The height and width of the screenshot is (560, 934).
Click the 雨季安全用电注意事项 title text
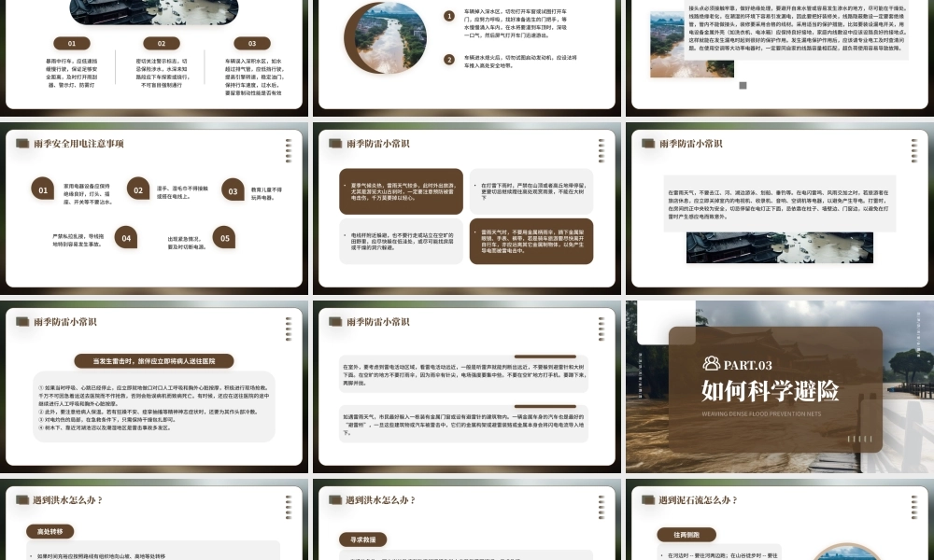coord(78,144)
